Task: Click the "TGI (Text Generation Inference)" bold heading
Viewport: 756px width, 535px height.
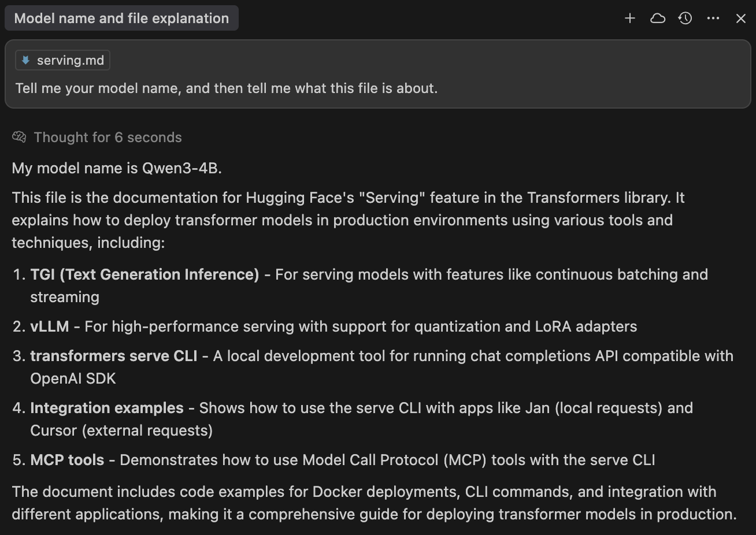Action: [x=144, y=274]
